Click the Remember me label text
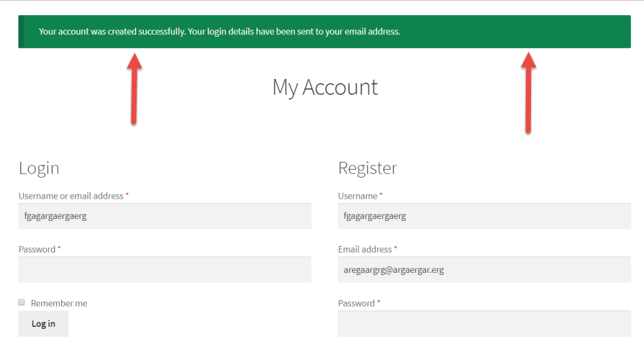Screen dimensions: 644x342 tap(58, 303)
